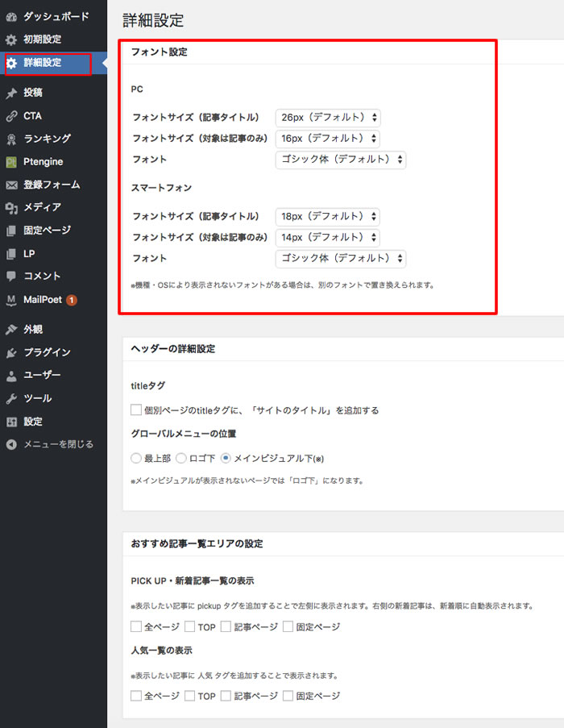Open the ランキング menu item
The width and height of the screenshot is (564, 728).
click(47, 139)
